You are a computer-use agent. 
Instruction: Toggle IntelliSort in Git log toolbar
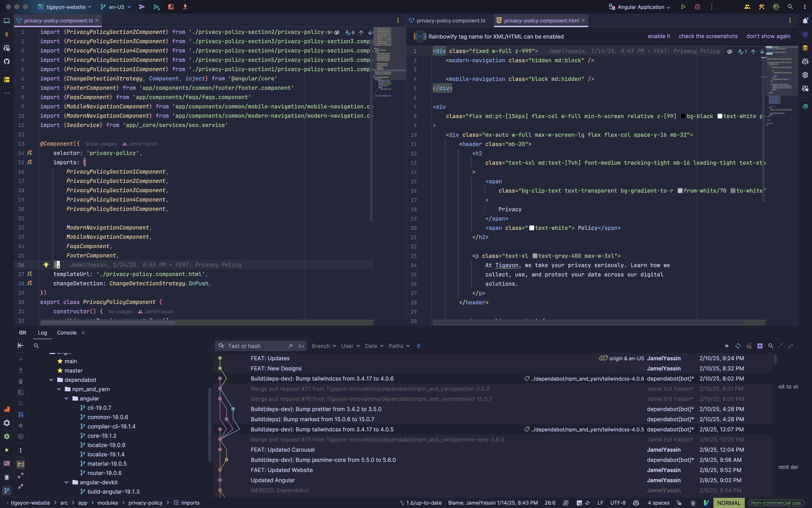(419, 346)
